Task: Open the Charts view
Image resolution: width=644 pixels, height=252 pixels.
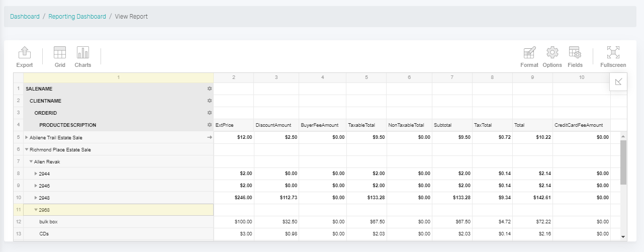Action: [83, 57]
